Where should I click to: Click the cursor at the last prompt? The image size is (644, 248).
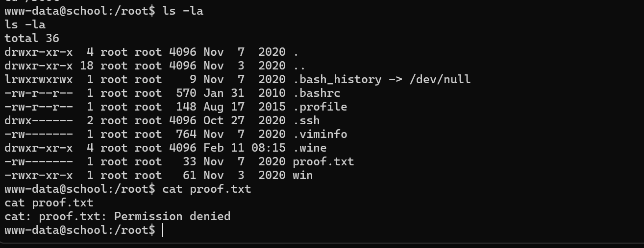(162, 230)
